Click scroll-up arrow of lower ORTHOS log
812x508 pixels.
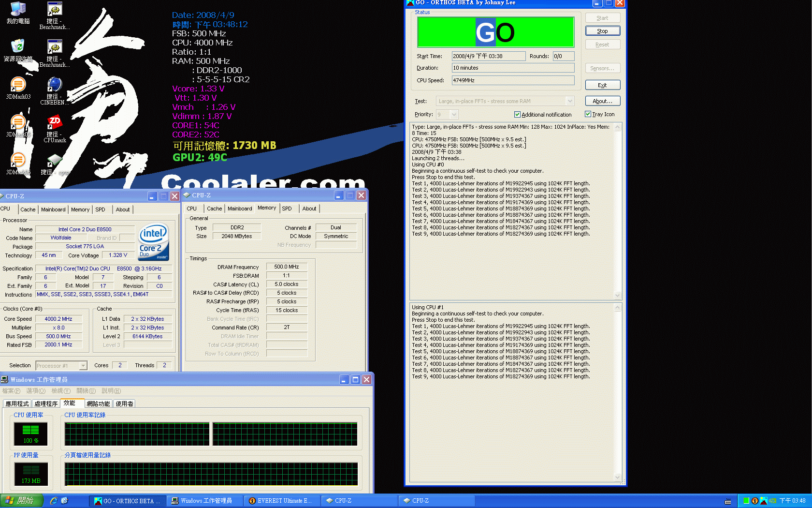pyautogui.click(x=617, y=308)
